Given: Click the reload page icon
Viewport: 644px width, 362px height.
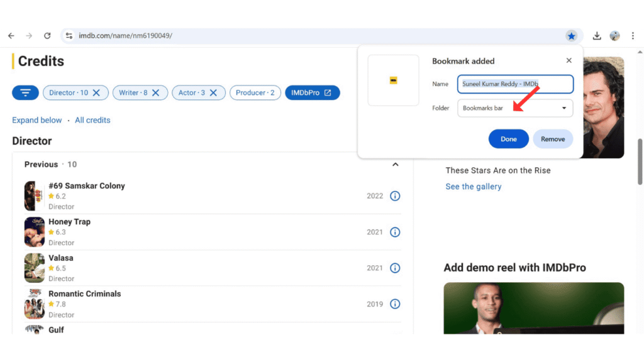Looking at the screenshot, I should coord(47,36).
